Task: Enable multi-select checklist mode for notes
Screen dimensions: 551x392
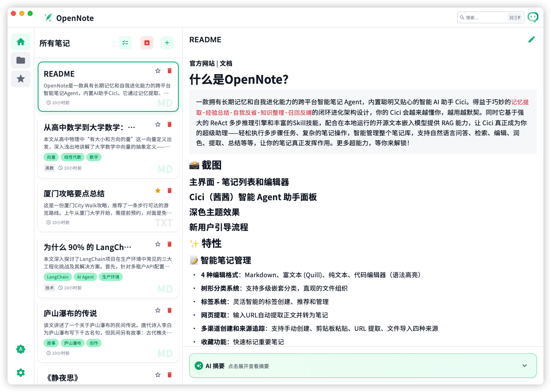Action: coord(125,43)
